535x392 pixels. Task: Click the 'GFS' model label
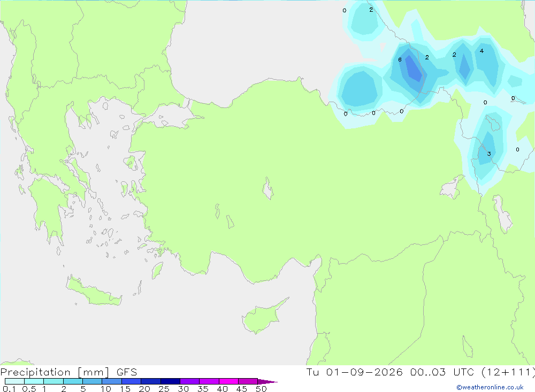click(127, 372)
